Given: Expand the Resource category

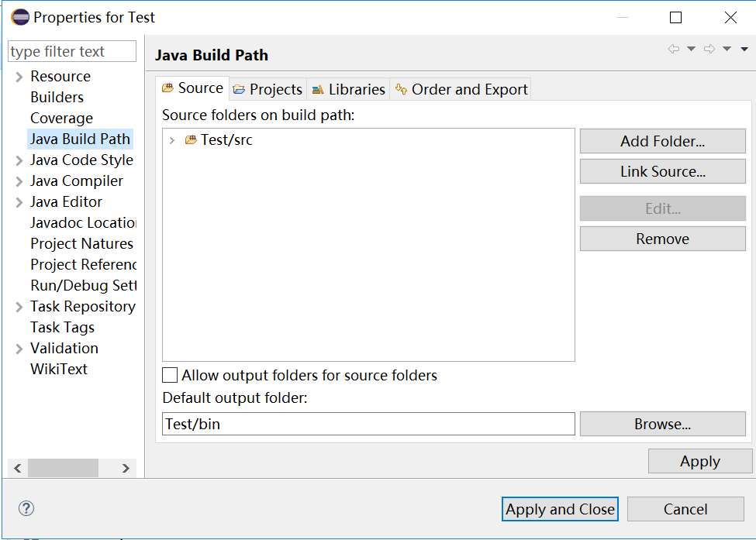Looking at the screenshot, I should click(x=19, y=77).
